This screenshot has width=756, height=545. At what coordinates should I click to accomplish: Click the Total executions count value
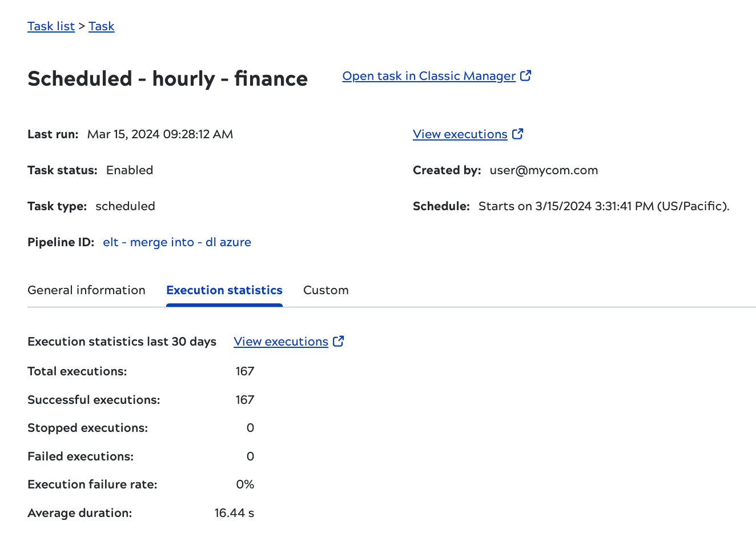(x=244, y=371)
